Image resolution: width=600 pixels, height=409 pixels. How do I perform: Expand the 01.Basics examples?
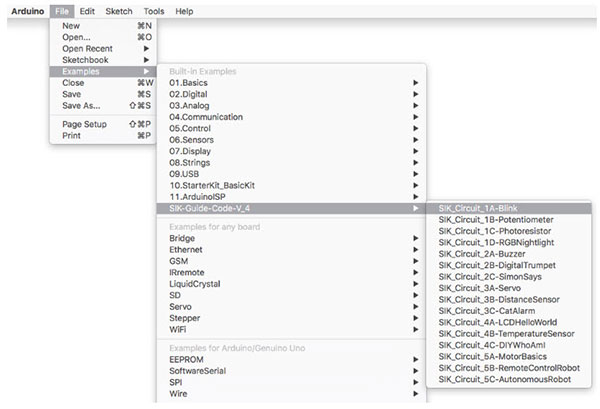(291, 83)
